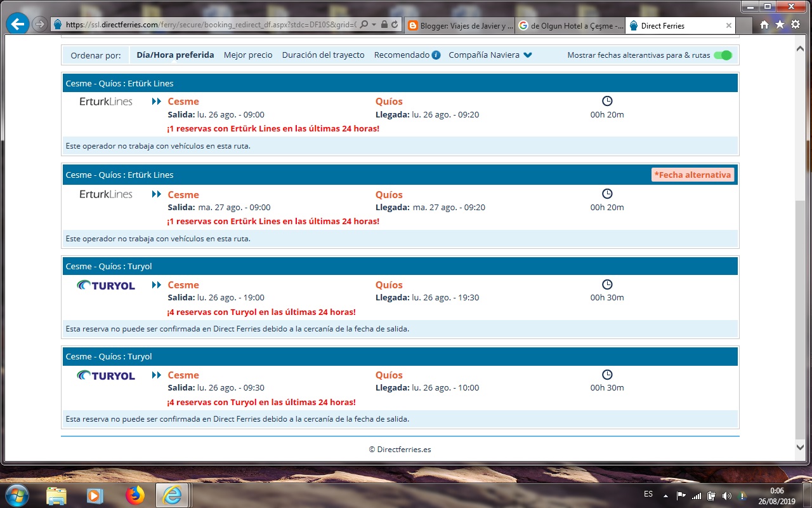Click the Erturk Lines logo for the ma. 27 ago. sailing
Image resolution: width=812 pixels, height=508 pixels.
pyautogui.click(x=106, y=194)
